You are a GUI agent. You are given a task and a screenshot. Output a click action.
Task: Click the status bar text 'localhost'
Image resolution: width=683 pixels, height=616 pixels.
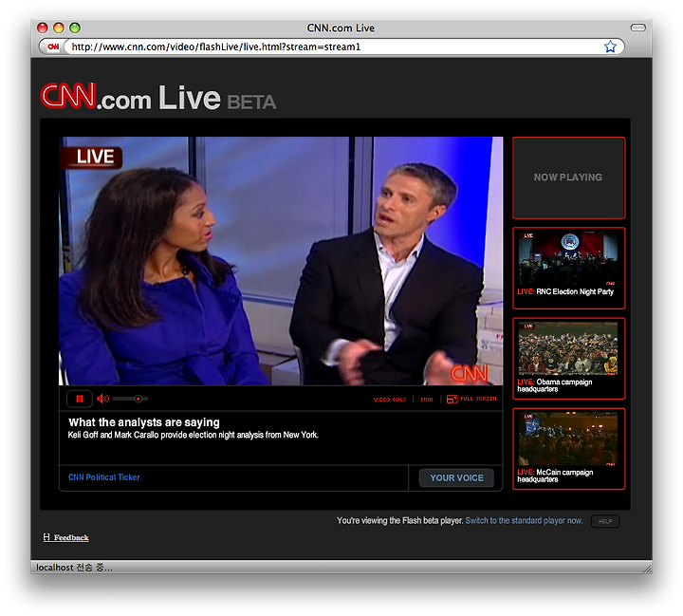[54, 568]
